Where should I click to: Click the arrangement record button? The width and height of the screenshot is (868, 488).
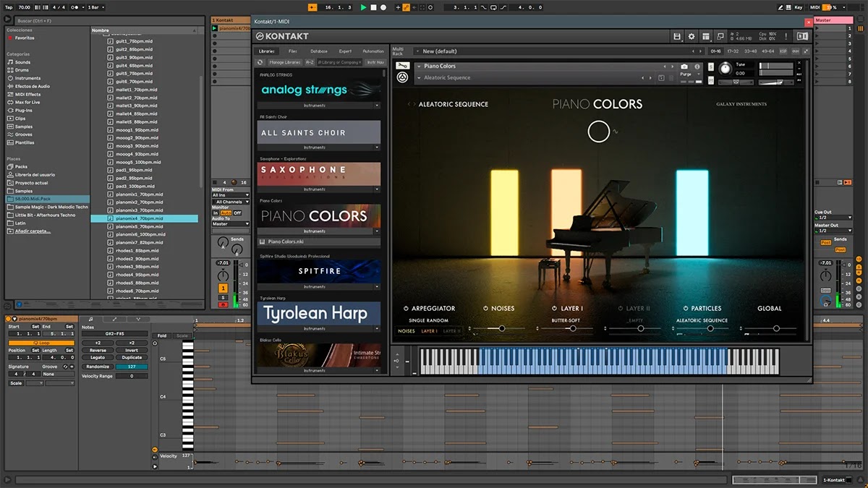click(383, 7)
